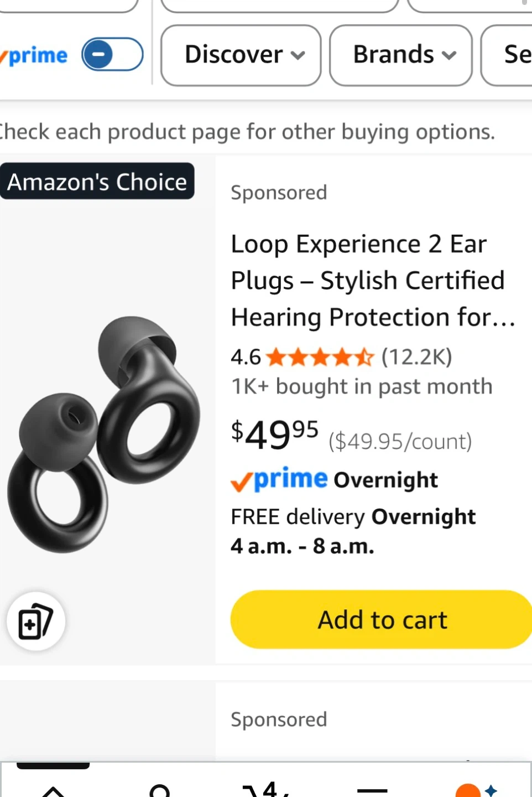Tap the $49.95 product price
The width and height of the screenshot is (532, 797).
pyautogui.click(x=275, y=434)
